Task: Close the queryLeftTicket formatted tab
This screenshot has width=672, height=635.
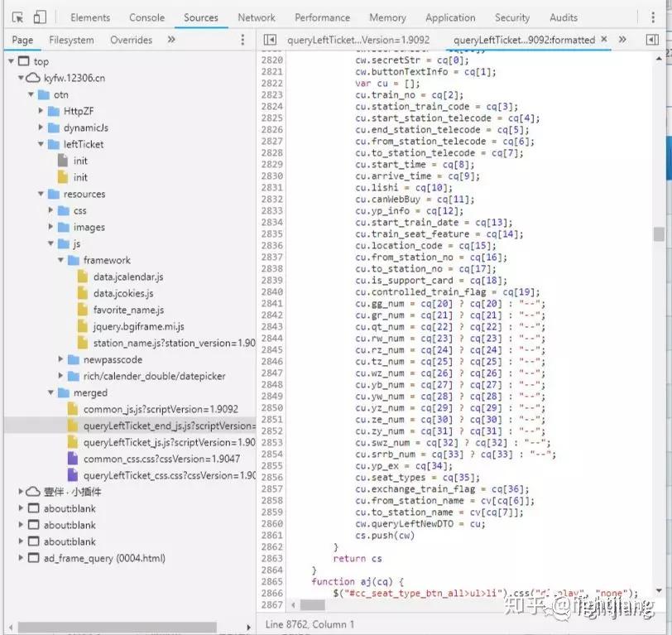Action: coord(604,39)
